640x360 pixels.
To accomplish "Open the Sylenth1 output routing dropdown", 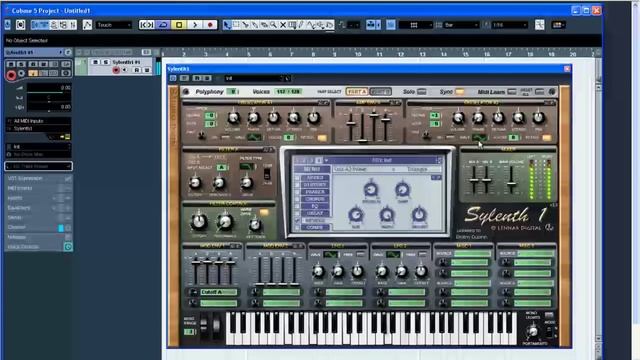I will [38, 128].
